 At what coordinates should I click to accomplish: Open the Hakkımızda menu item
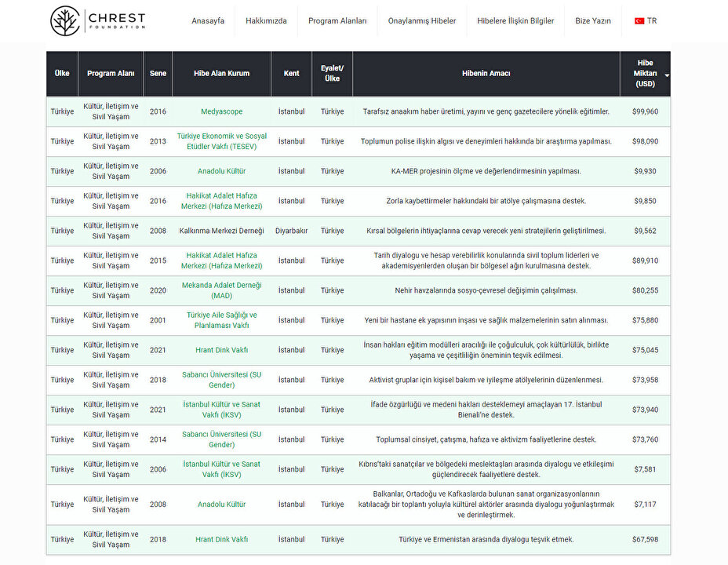(x=266, y=21)
